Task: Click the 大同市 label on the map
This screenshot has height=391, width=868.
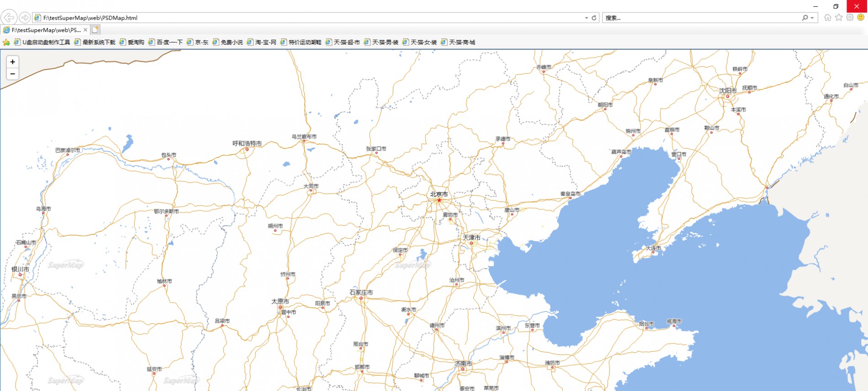Action: click(311, 186)
